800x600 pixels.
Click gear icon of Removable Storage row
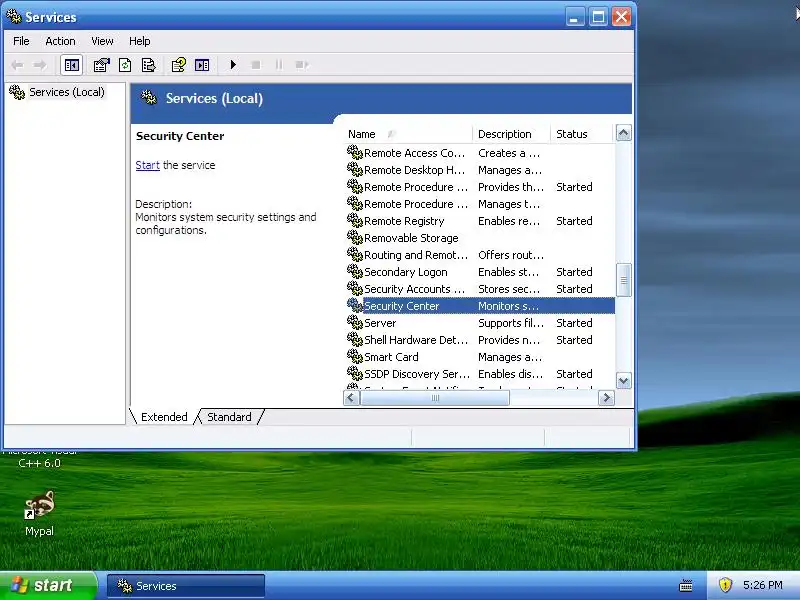coord(355,237)
